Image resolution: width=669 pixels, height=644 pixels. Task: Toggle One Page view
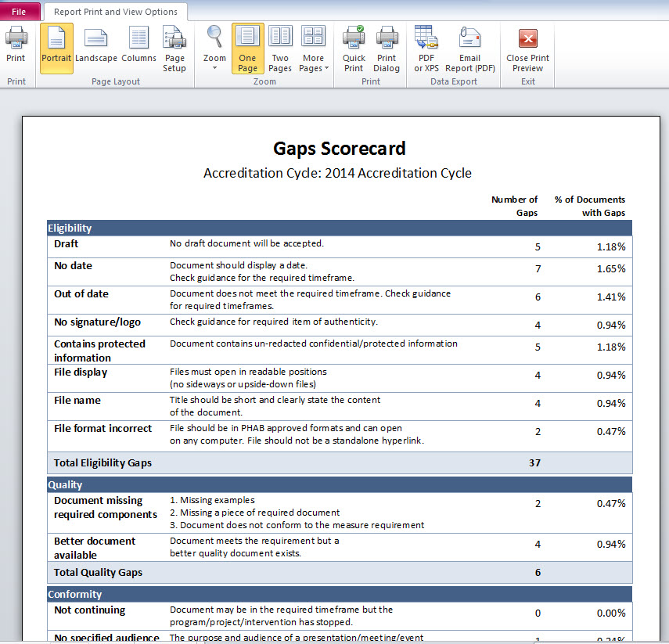(247, 49)
